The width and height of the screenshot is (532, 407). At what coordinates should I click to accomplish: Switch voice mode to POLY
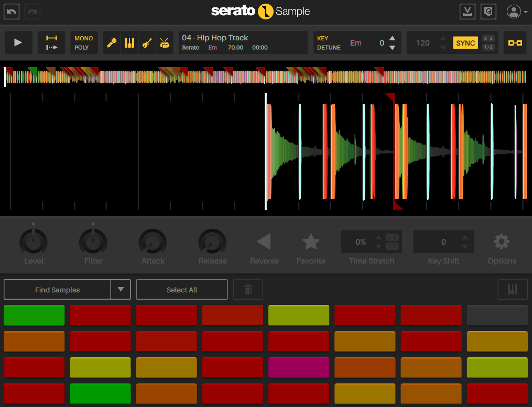pyautogui.click(x=81, y=48)
